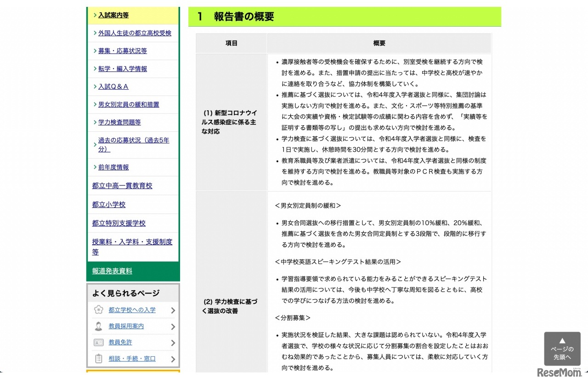Image resolution: width=588 pixels, height=383 pixels.
Task: Click the license card icon beside 教員免許
Action: click(x=98, y=343)
